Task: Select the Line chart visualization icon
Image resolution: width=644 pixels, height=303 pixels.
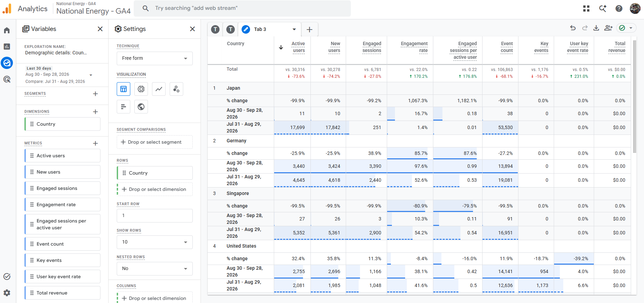Action: pyautogui.click(x=159, y=89)
